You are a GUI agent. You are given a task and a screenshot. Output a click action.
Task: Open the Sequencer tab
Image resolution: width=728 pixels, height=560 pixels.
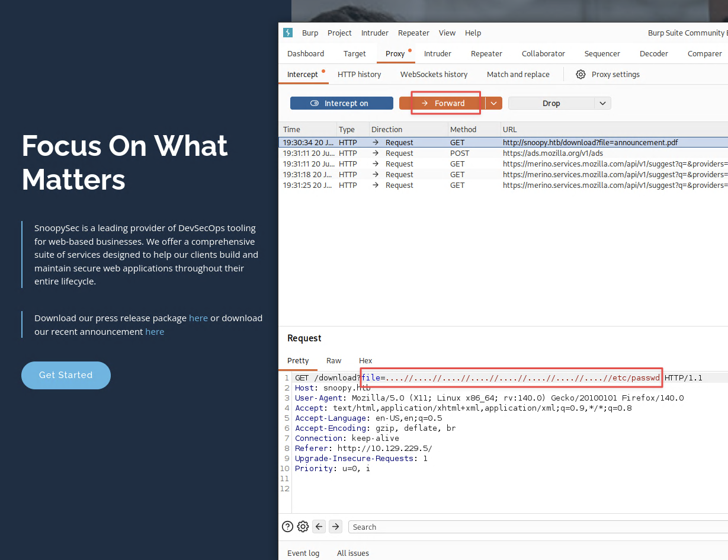602,53
